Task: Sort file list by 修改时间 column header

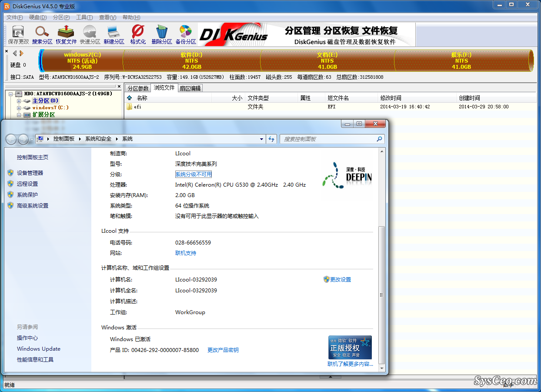Action: [418, 98]
